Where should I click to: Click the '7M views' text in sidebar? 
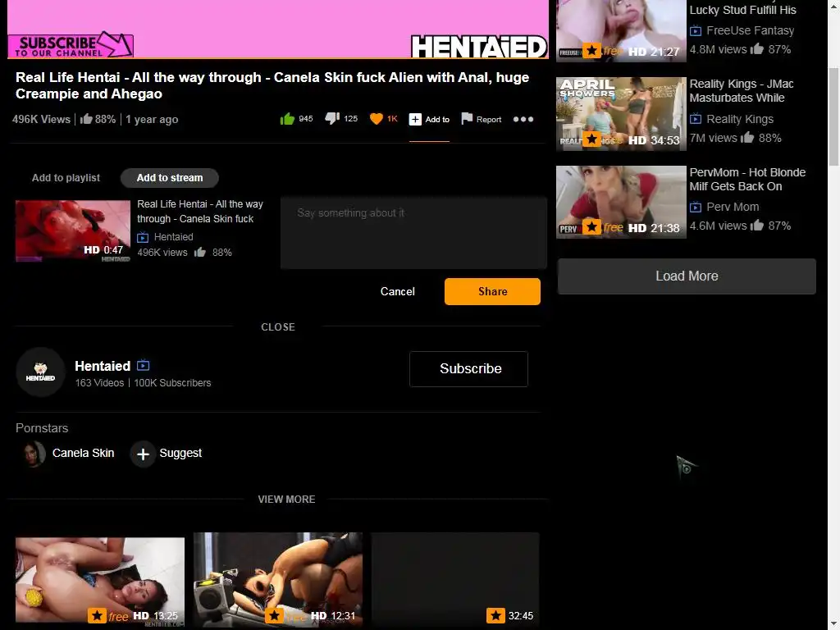coord(713,138)
